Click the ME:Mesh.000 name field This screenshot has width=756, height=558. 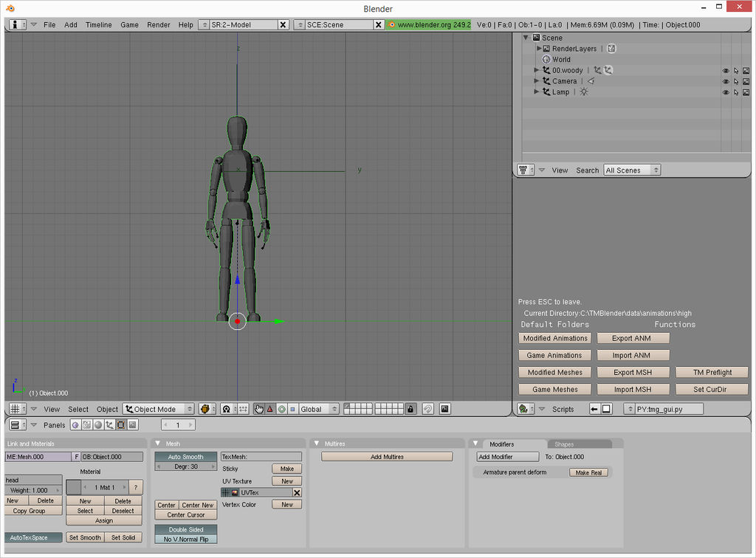point(38,457)
